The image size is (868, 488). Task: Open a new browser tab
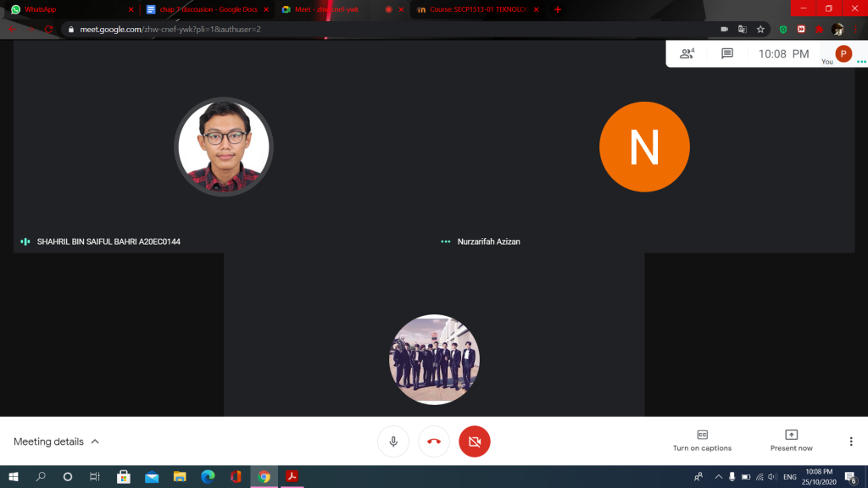pos(558,9)
